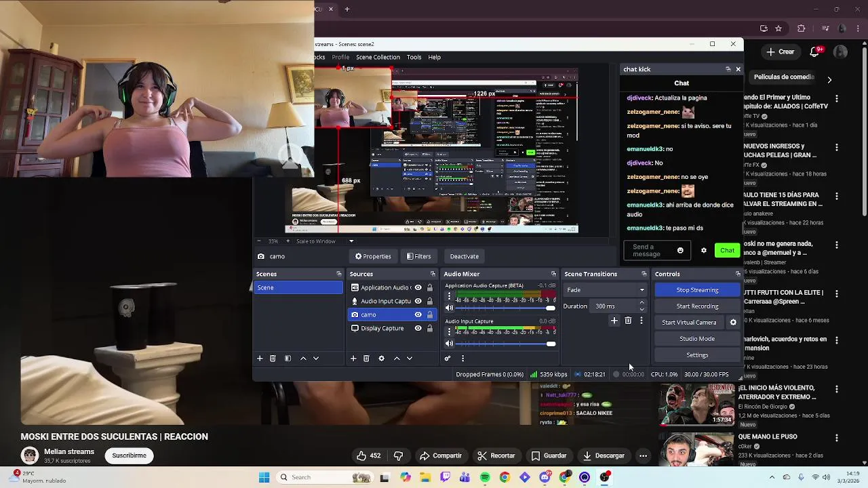Toggle lock on Display Capture source
Viewport: 868px width, 488px height.
tap(429, 328)
